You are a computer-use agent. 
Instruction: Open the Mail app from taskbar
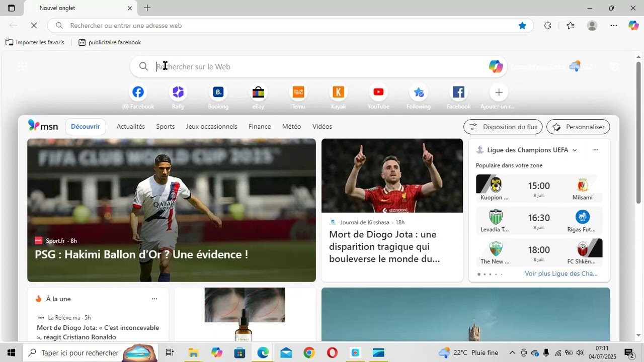286,352
